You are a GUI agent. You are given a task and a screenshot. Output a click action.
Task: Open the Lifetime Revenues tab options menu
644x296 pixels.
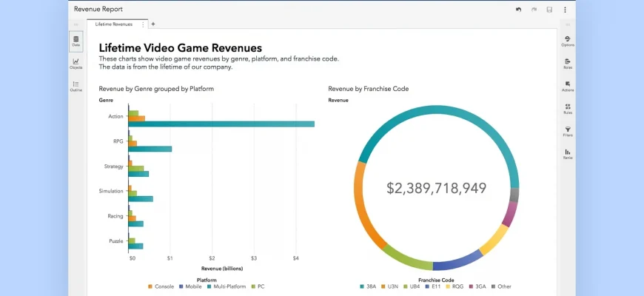(143, 24)
